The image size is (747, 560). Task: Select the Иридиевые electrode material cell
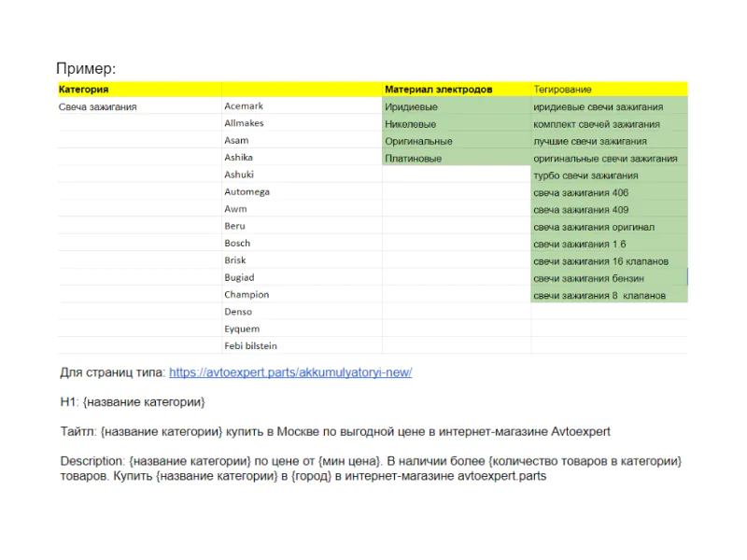coord(457,106)
